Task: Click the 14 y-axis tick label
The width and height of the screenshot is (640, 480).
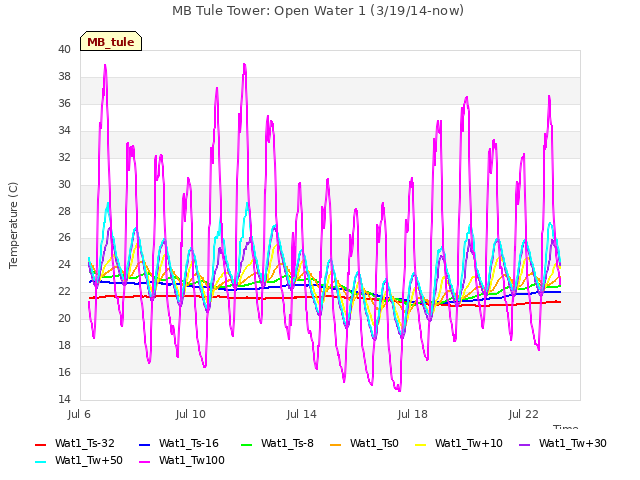Action: coord(64,399)
